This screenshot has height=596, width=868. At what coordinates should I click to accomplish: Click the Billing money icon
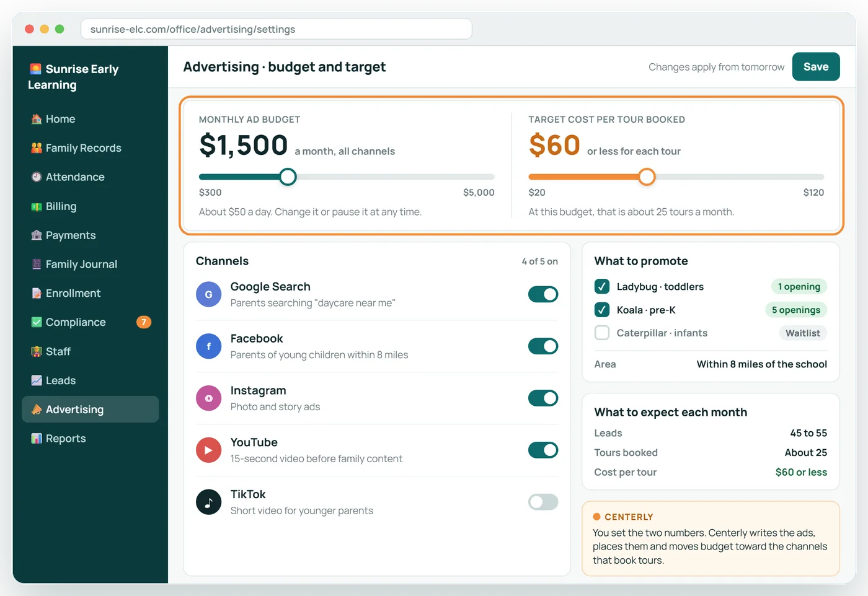37,206
